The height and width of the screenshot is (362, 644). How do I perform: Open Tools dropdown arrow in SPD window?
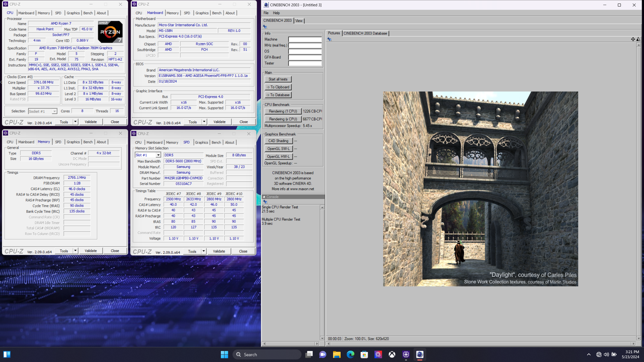[204, 251]
